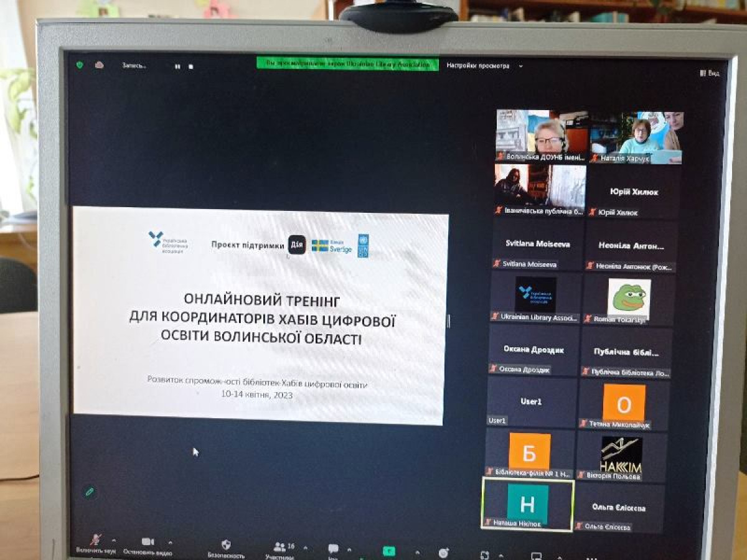Select Наталія Харчук's video thumbnail
747x560 pixels.
636,137
